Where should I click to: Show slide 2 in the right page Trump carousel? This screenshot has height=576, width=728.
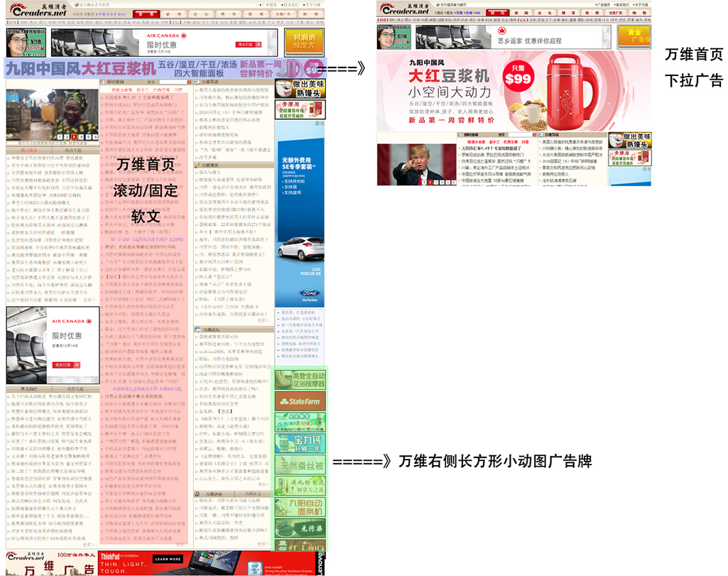click(430, 183)
